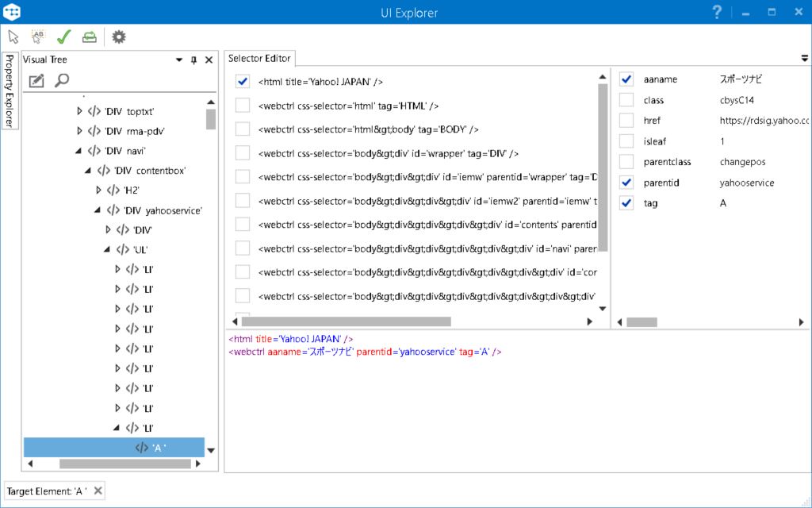812x508 pixels.
Task: Check the id='iemw' selector checkbox
Action: (243, 177)
